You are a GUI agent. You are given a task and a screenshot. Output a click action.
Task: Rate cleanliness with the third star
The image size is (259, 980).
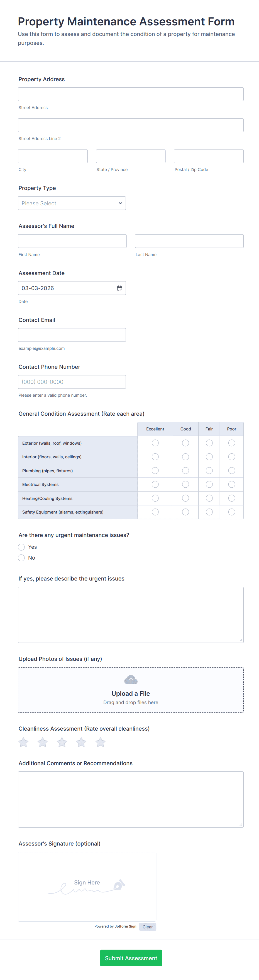click(x=62, y=742)
